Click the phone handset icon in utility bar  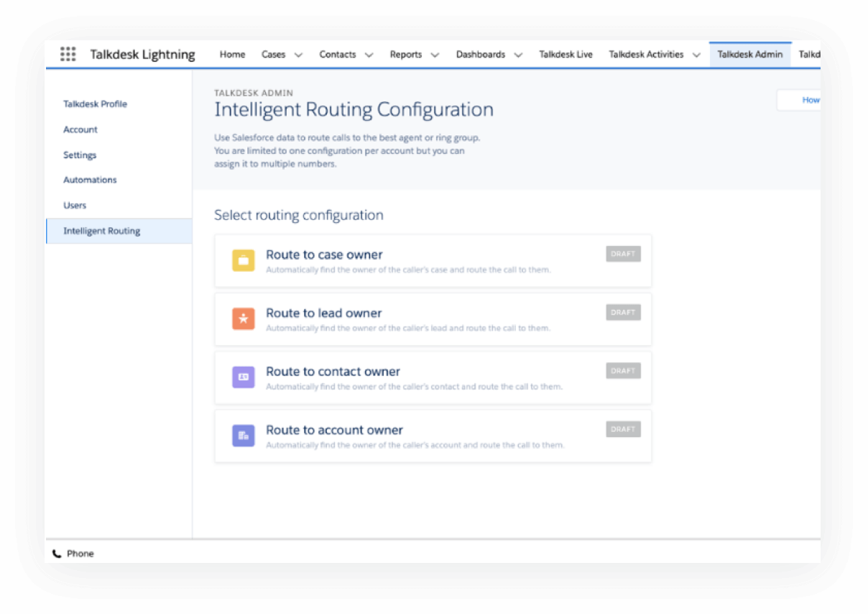pyautogui.click(x=57, y=554)
